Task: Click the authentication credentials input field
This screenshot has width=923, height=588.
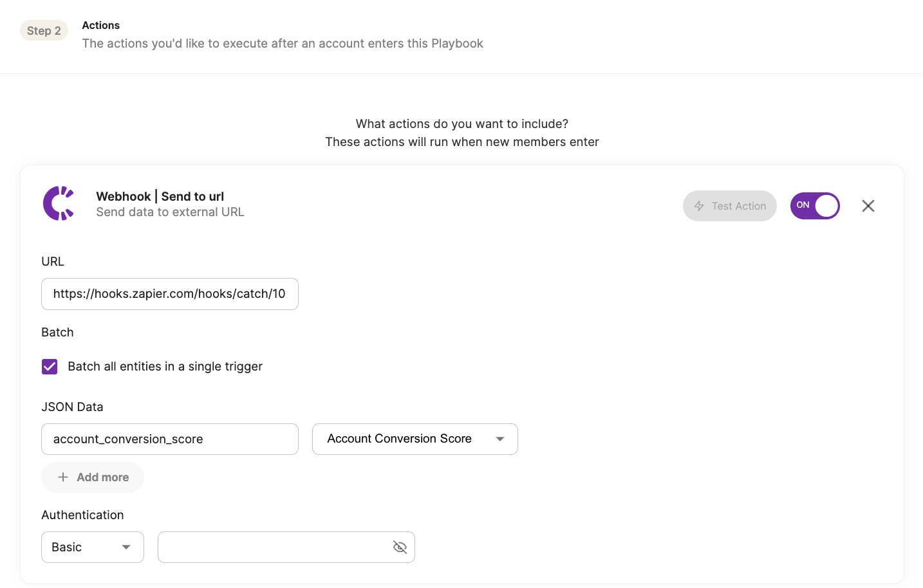Action: (274, 547)
